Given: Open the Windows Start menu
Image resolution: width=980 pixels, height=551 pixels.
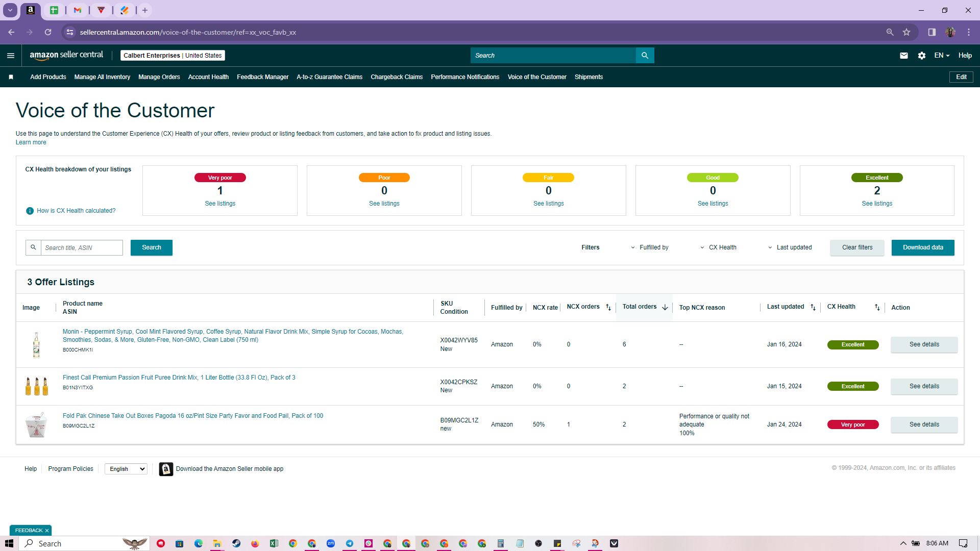Looking at the screenshot, I should point(9,543).
